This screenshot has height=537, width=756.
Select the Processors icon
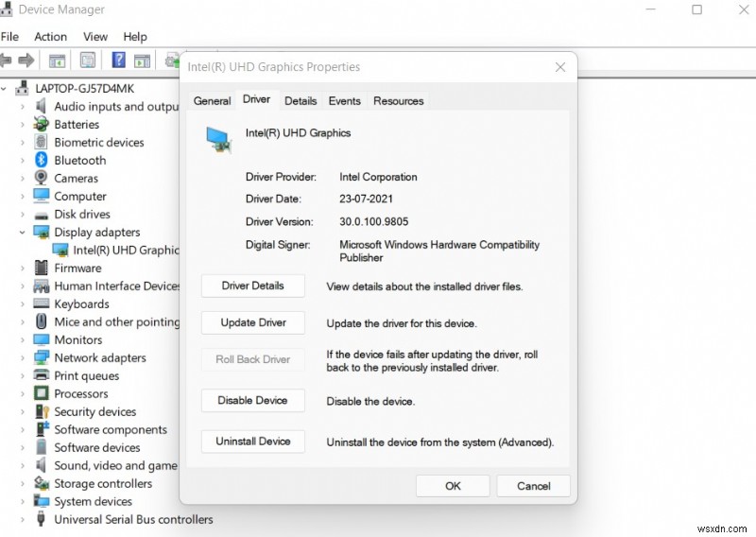42,393
